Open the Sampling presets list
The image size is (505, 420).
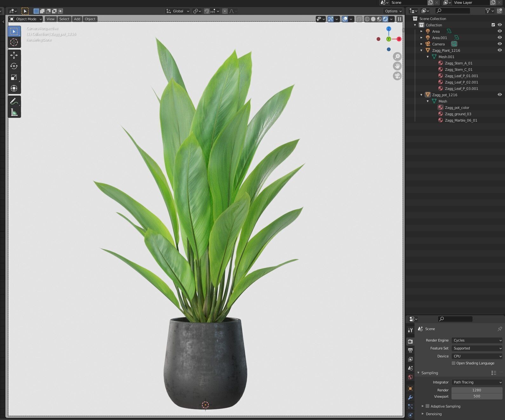(494, 373)
